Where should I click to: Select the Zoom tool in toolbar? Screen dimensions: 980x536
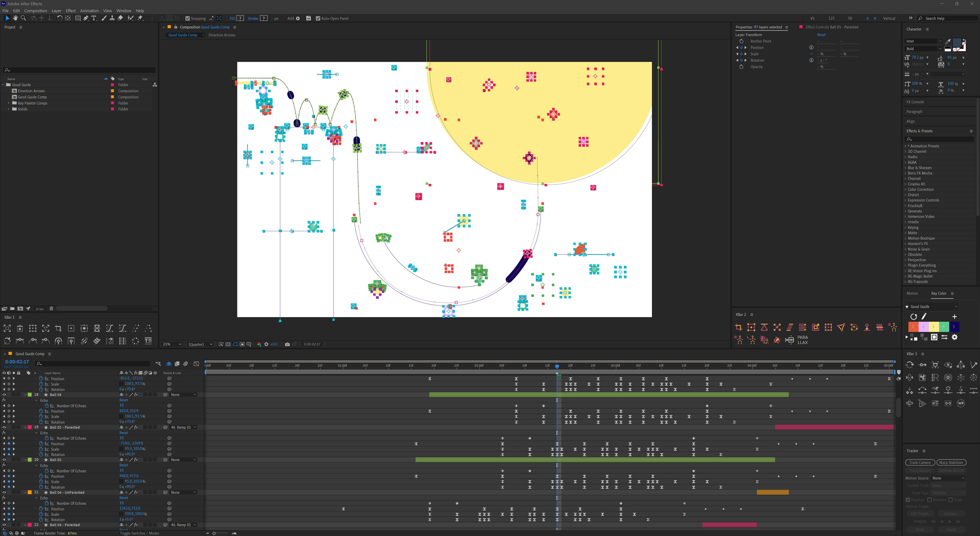coord(23,18)
